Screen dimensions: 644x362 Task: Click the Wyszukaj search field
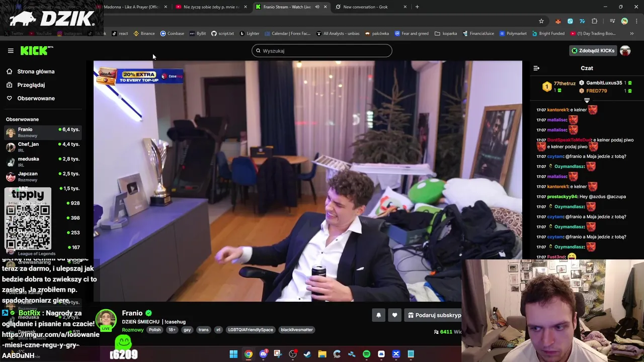(x=322, y=51)
